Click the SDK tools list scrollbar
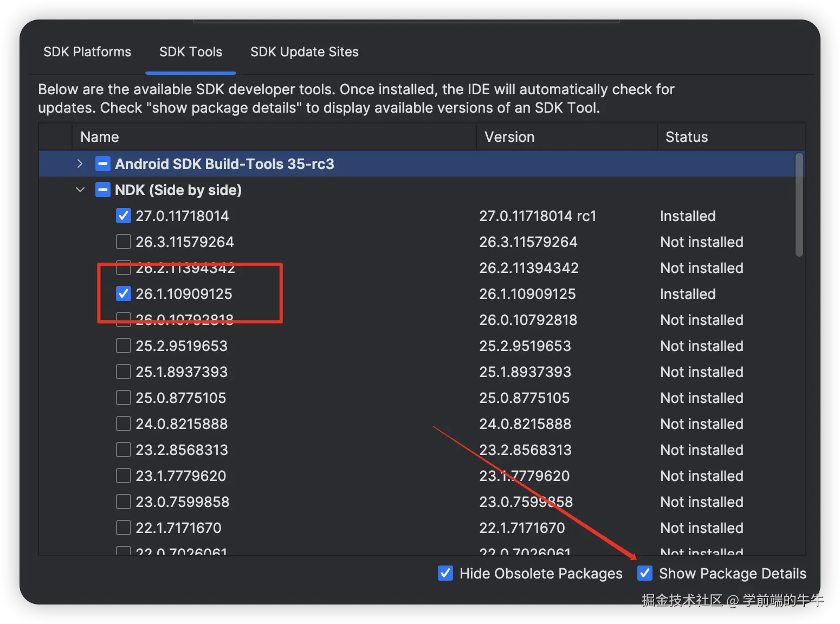This screenshot has height=624, width=840. pos(799,206)
